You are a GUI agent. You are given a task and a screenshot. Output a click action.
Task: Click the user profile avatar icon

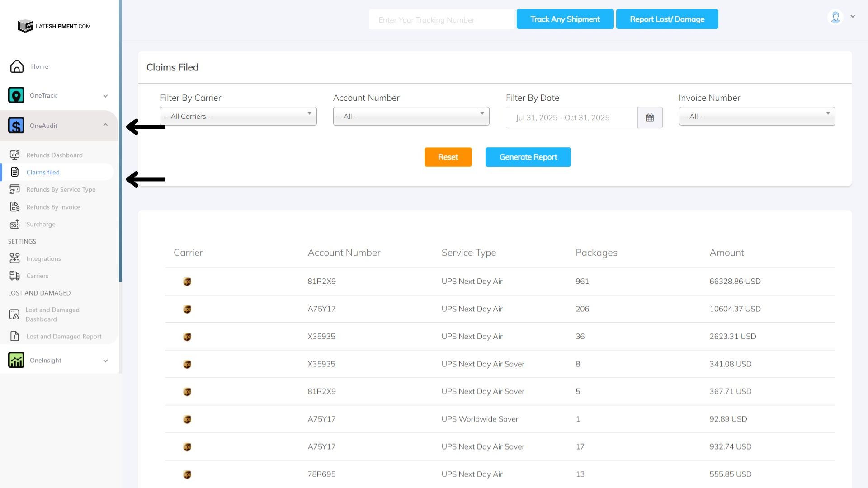click(835, 17)
